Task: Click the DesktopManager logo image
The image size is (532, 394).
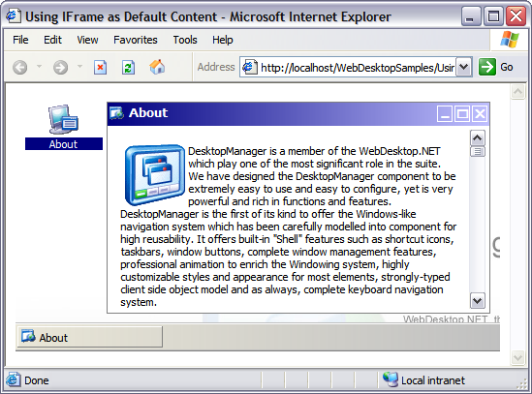Action: click(x=155, y=175)
